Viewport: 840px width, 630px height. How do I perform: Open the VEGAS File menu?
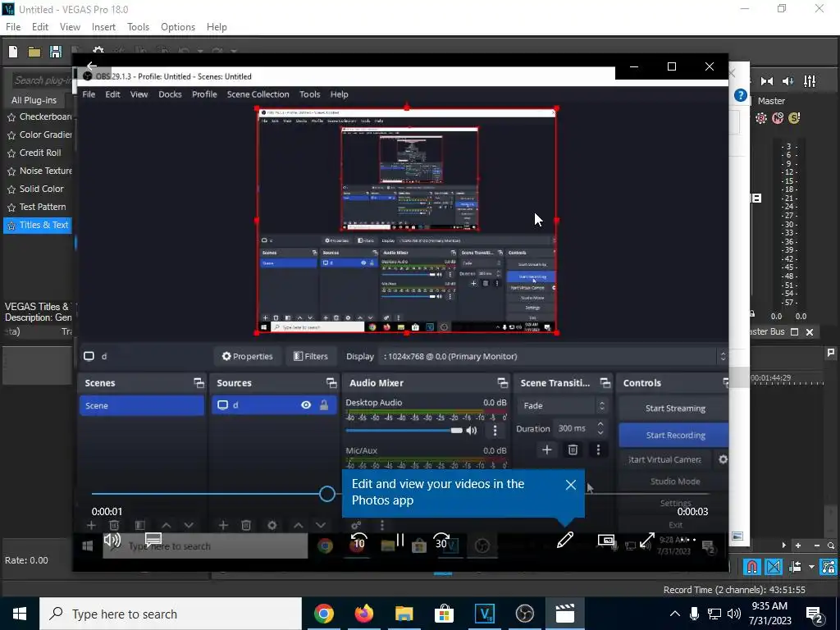click(x=13, y=27)
